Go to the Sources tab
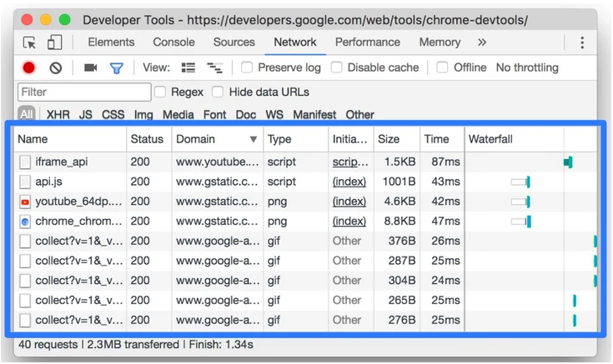 (234, 42)
